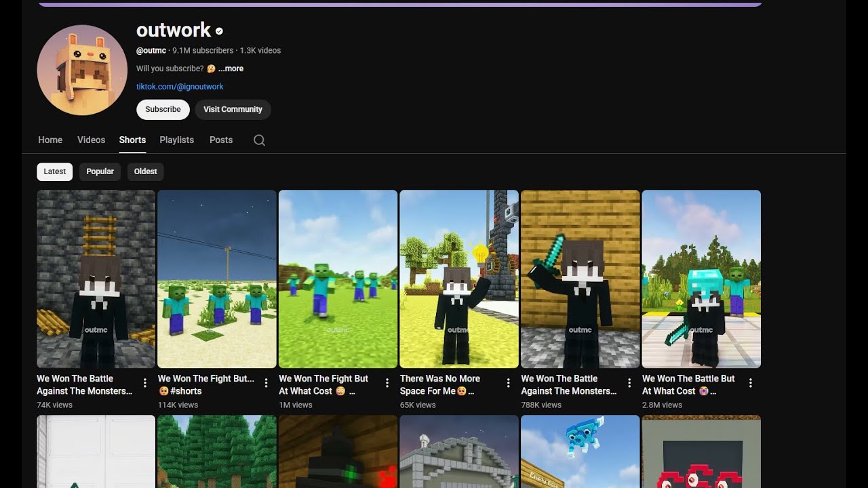Screen dimensions: 868x488
Task: Open options menu for the 1M views short
Action: pyautogui.click(x=387, y=383)
